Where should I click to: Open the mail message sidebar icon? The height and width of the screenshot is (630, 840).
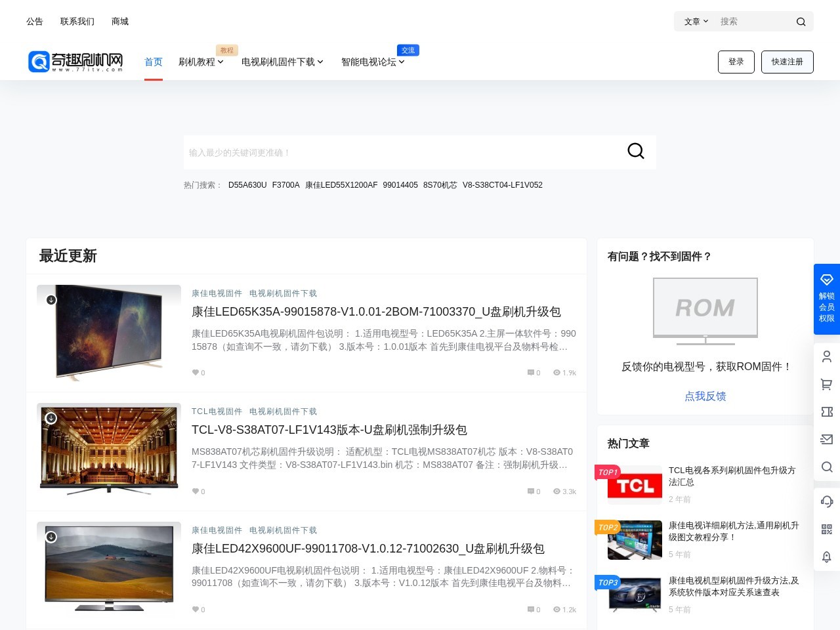[827, 439]
